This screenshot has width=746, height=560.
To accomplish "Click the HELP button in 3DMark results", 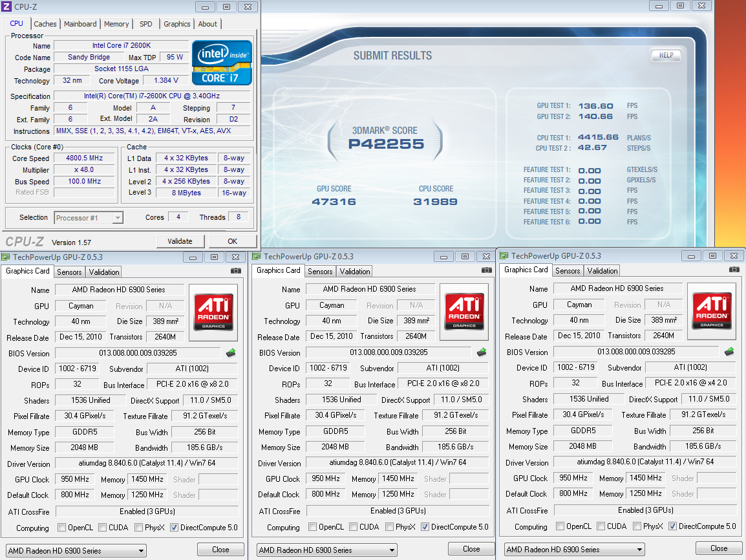I will (666, 56).
